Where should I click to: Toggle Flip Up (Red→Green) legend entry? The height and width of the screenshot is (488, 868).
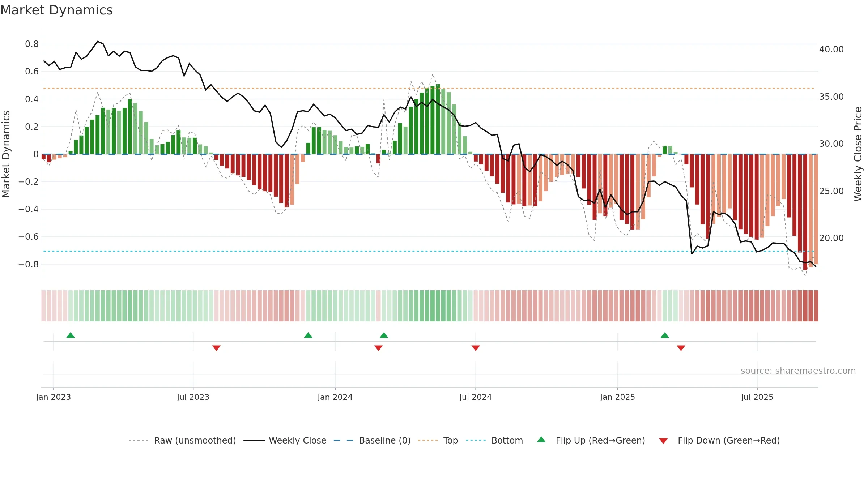tap(591, 440)
